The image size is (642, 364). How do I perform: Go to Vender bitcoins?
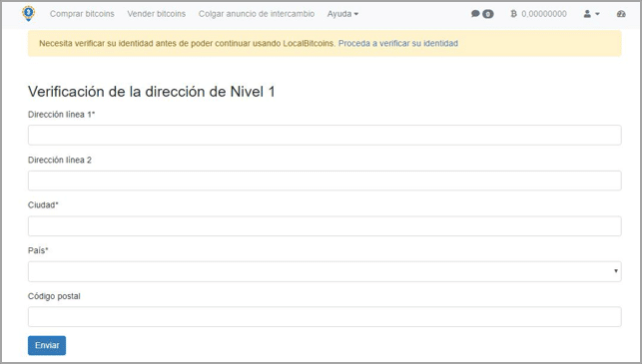pyautogui.click(x=157, y=14)
